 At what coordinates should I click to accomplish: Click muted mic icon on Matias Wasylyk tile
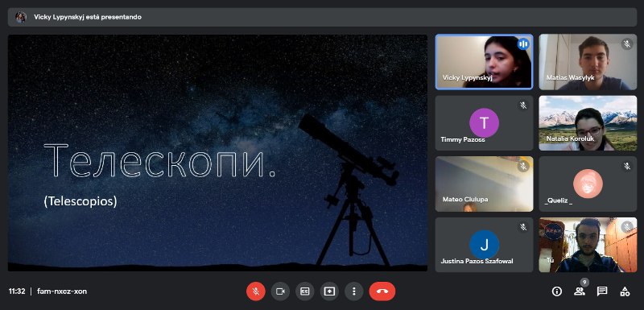click(x=627, y=44)
